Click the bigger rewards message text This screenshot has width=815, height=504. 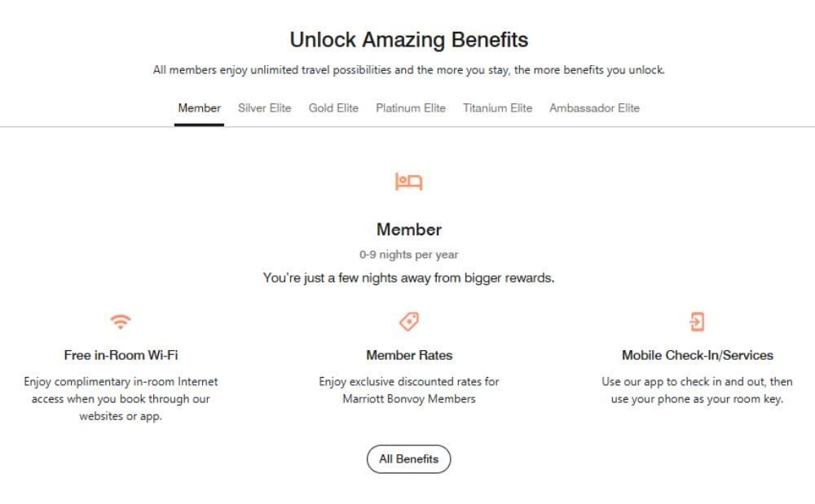click(x=408, y=277)
